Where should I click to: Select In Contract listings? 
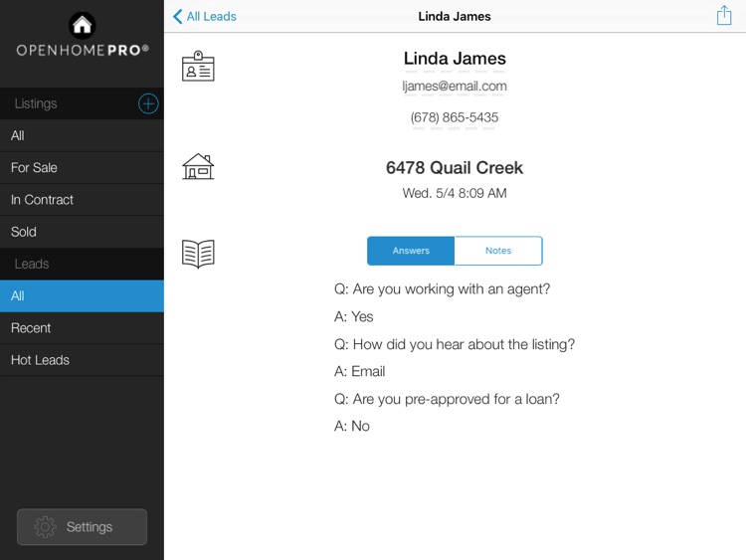click(82, 199)
